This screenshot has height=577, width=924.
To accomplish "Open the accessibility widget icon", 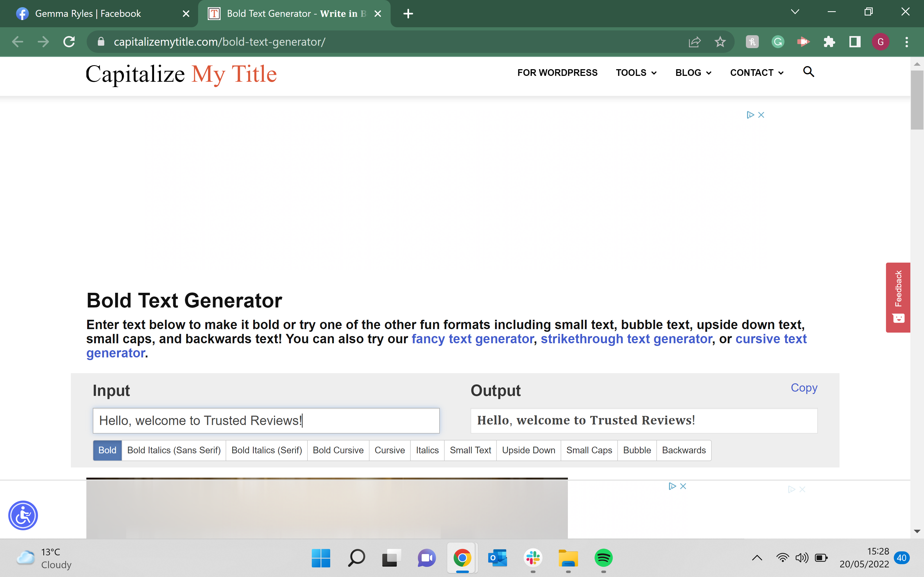I will pos(23,515).
